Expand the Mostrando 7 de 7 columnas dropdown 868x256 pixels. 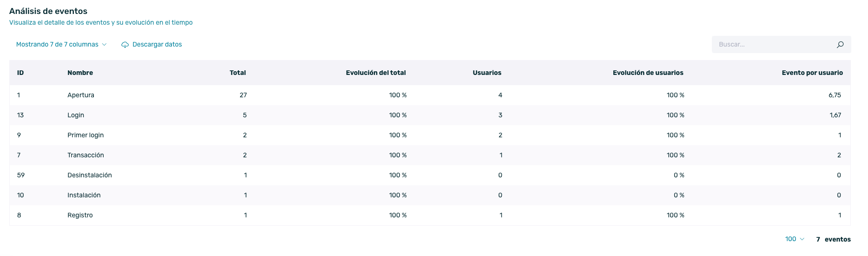tap(61, 45)
